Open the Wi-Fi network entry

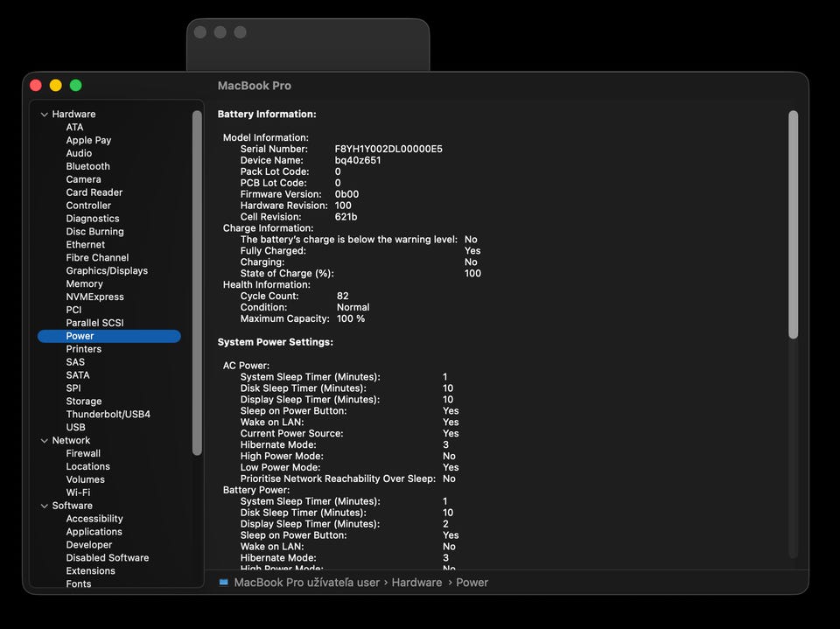pos(78,493)
